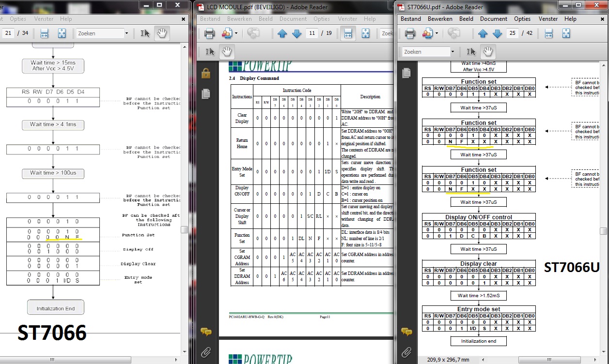This screenshot has height=364, width=609.
Task: Expand the collaborate dropdown arrow in LCD MODULE.pdf window
Action: tap(235, 33)
